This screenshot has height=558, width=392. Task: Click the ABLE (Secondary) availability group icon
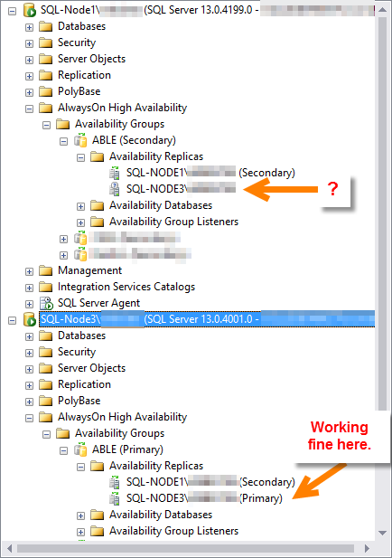point(80,140)
